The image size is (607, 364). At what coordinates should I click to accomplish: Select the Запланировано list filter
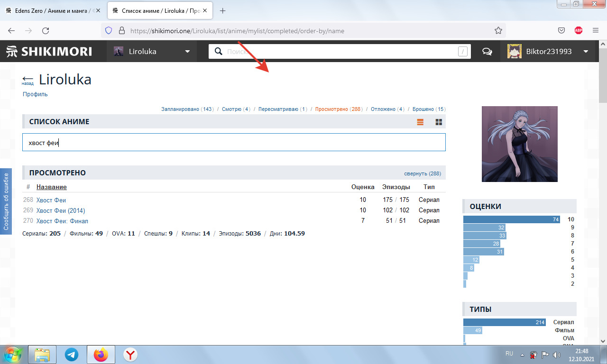(x=180, y=109)
